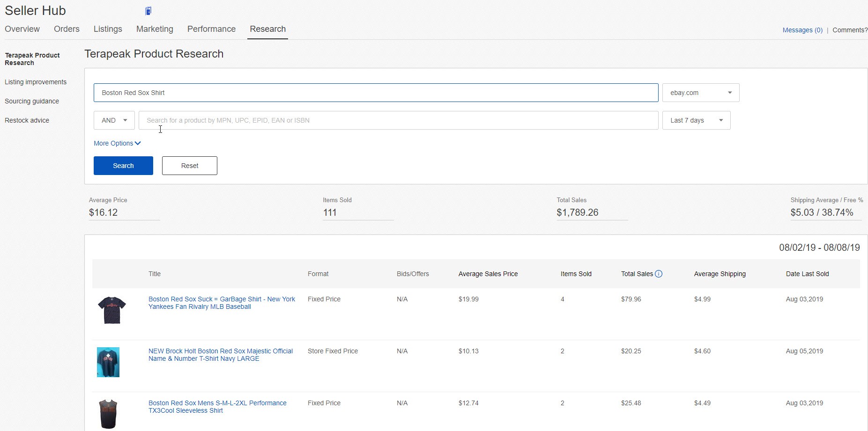Click the Reset button
Image resolution: width=868 pixels, height=431 pixels.
tap(190, 166)
